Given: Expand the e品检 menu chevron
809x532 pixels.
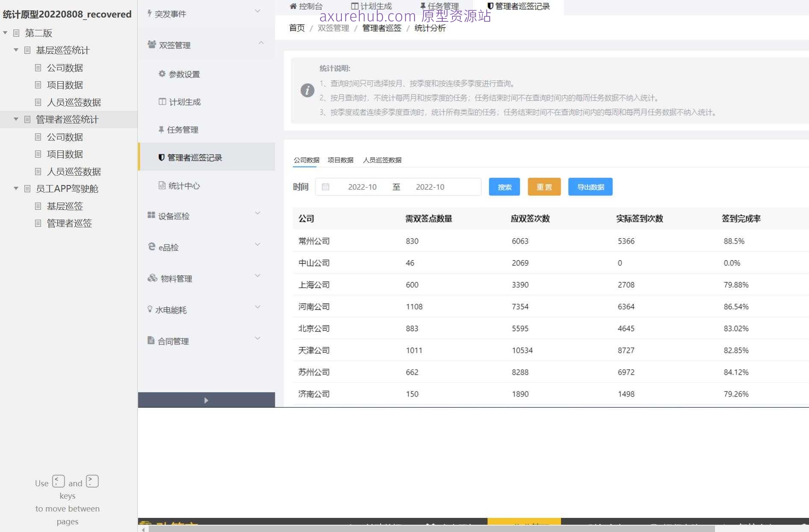Looking at the screenshot, I should coord(258,244).
